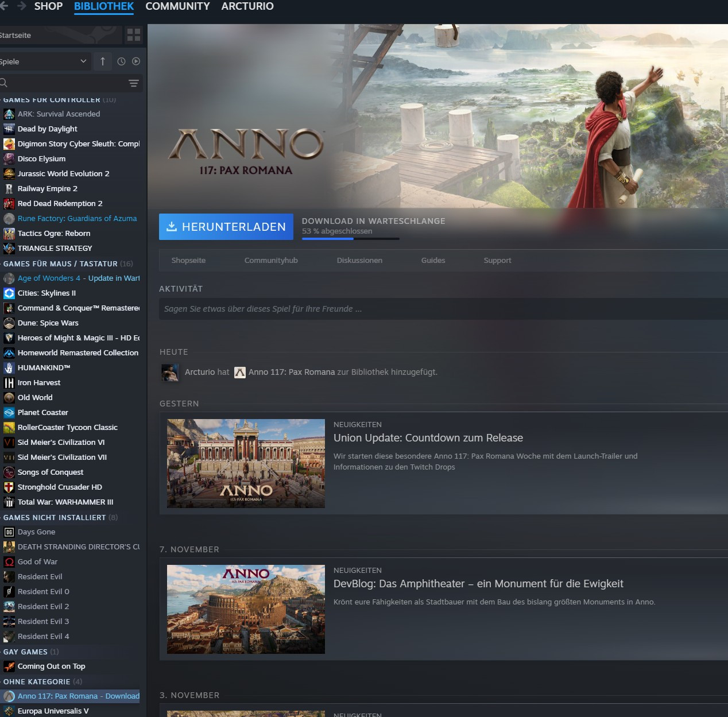Open the Communityhub tab
The image size is (728, 717).
[x=271, y=261]
